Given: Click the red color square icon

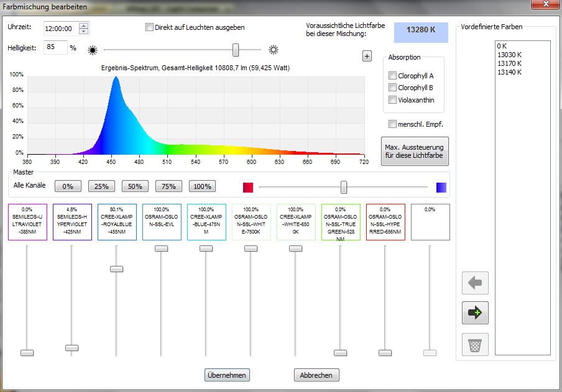Looking at the screenshot, I should pyautogui.click(x=248, y=187).
